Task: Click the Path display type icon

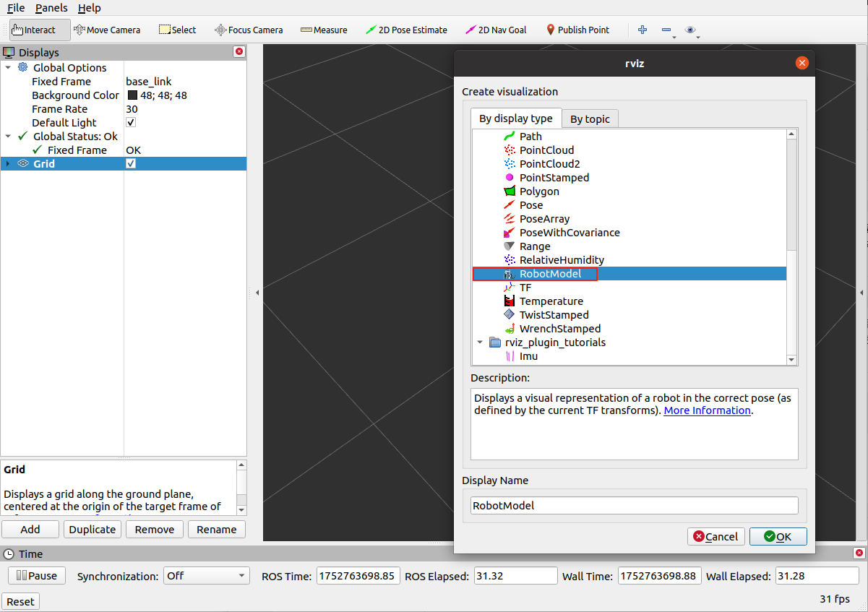Action: pos(510,136)
